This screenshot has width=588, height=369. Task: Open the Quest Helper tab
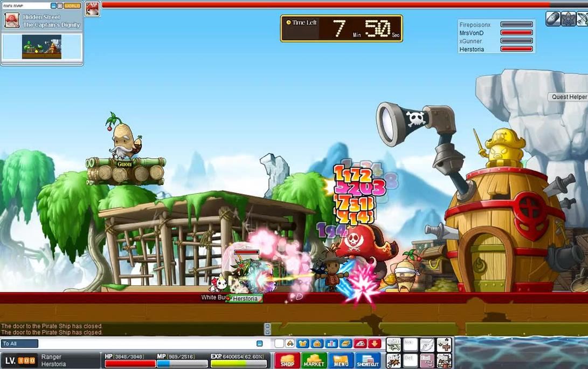click(x=568, y=97)
